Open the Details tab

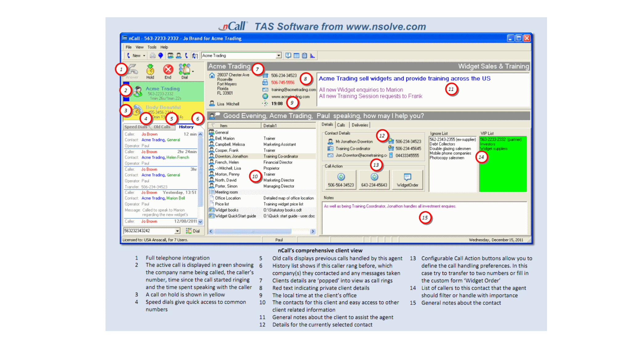327,125
